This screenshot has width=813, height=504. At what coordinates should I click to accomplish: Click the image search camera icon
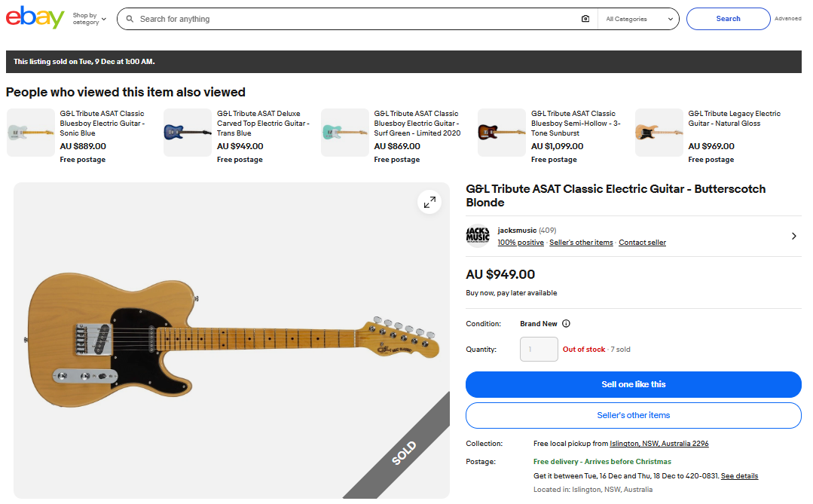pyautogui.click(x=585, y=19)
